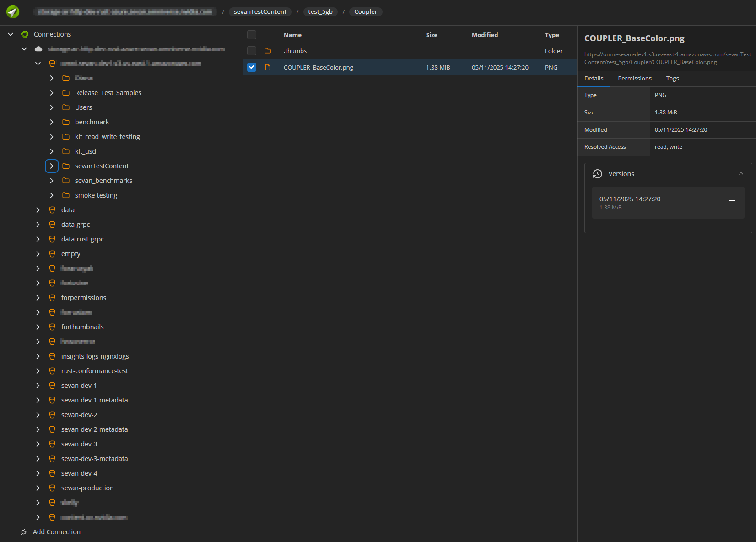This screenshot has width=756, height=542.
Task: Click the COUPLER_BaseColor.png file icon
Action: [x=268, y=67]
